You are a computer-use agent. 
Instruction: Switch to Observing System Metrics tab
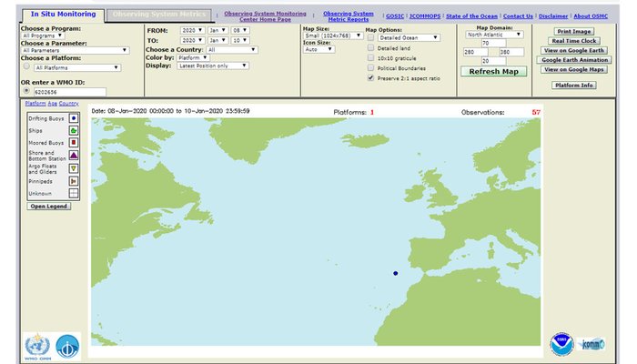point(157,14)
